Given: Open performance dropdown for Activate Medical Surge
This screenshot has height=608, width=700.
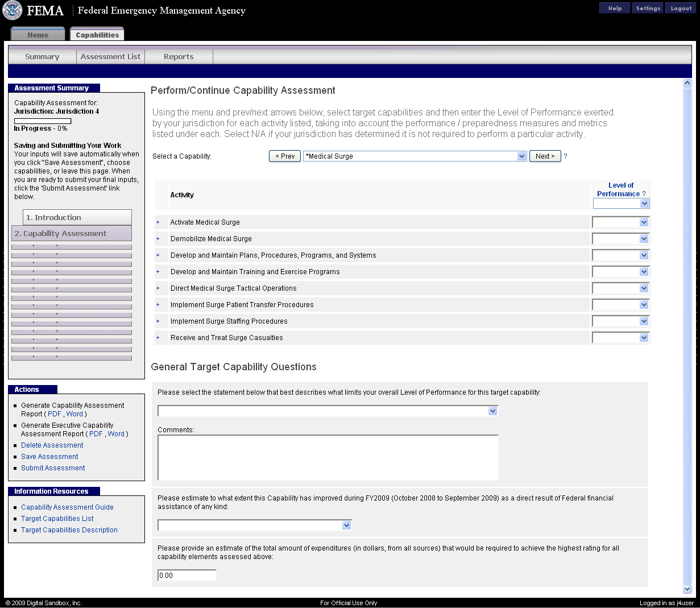Looking at the screenshot, I should pyautogui.click(x=620, y=222).
